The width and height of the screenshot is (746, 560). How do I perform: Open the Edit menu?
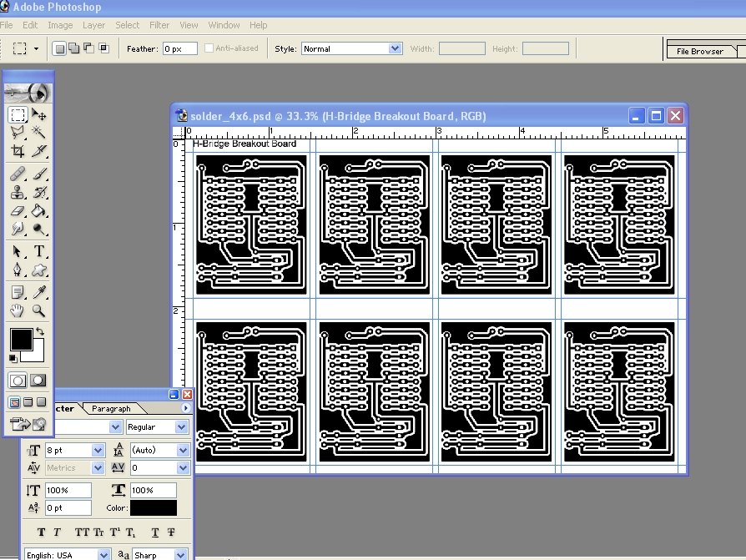point(30,25)
